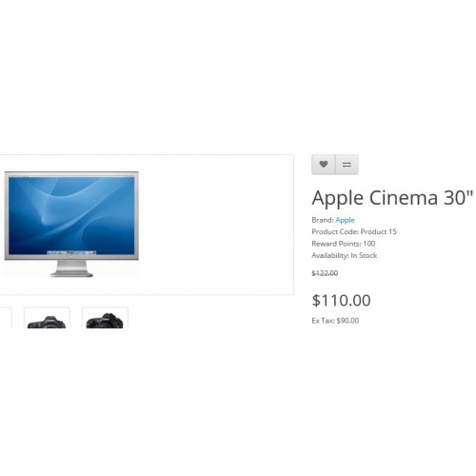Select the rightmost camera thumbnail
The height and width of the screenshot is (476, 476).
(x=105, y=318)
